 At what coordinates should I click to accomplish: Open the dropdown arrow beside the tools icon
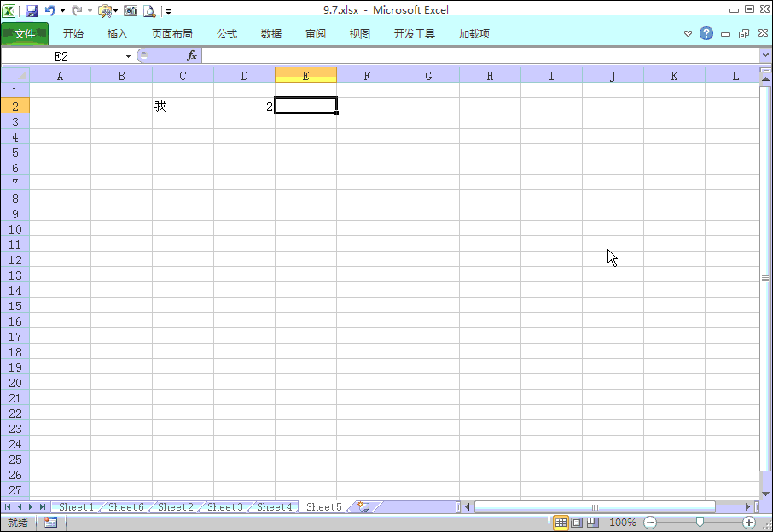coord(116,10)
